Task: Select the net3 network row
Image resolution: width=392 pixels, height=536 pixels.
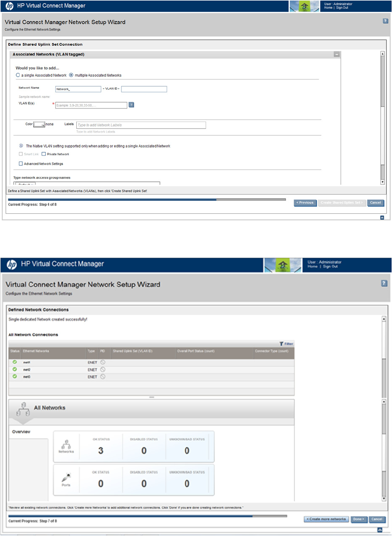Action: (x=151, y=377)
